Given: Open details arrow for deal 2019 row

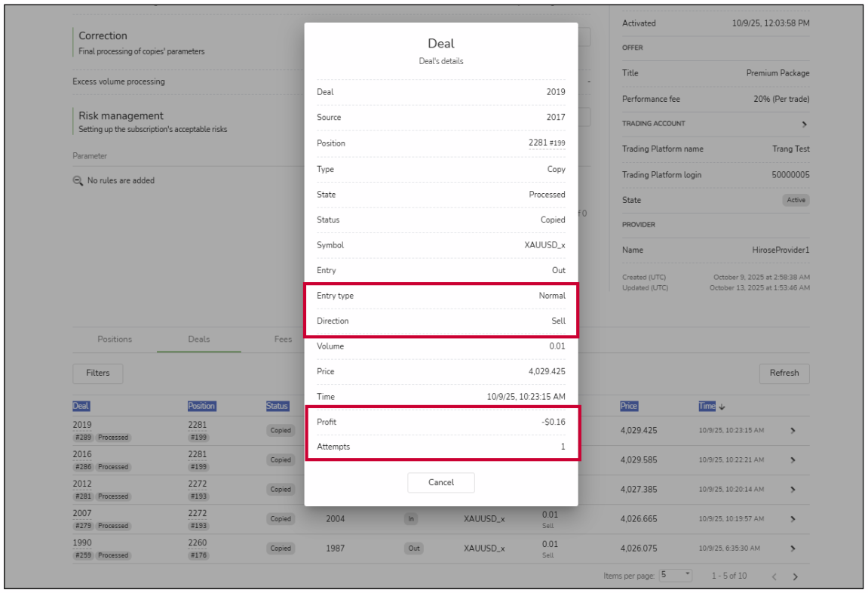Looking at the screenshot, I should tap(793, 430).
